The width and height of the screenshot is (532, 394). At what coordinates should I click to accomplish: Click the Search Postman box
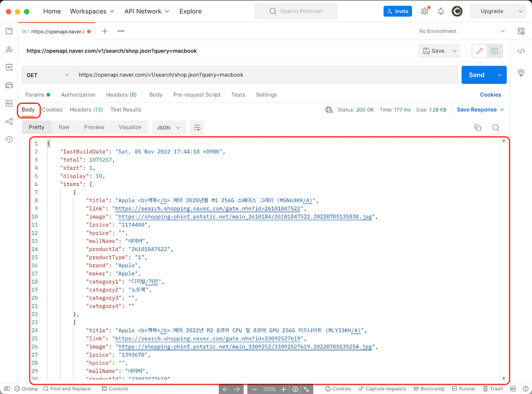tap(296, 11)
